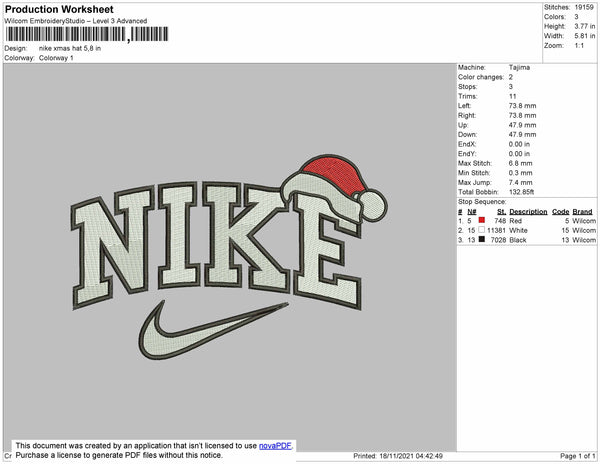The width and height of the screenshot is (600, 464).
Task: Click 'Black' in the stop sequence
Action: click(x=518, y=240)
